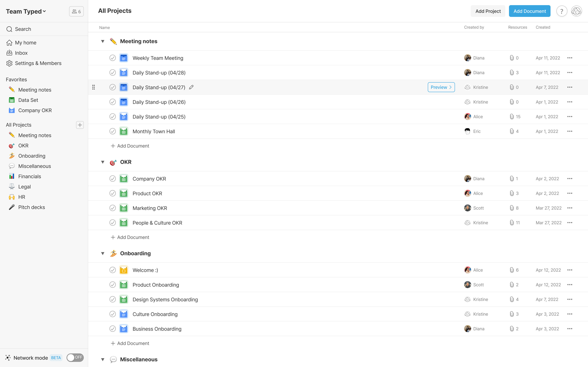Check the completion circle for Weekly Team Meeting
The width and height of the screenshot is (588, 367).
point(112,58)
